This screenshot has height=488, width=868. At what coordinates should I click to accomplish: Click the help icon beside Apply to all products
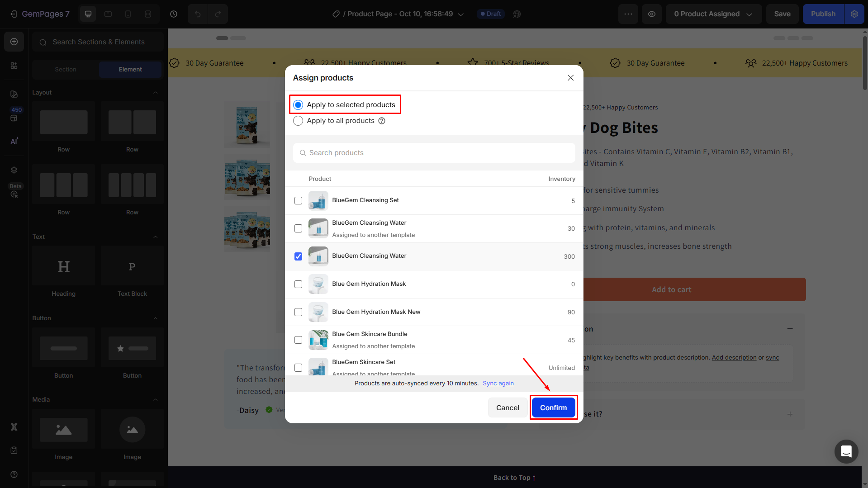382,121
